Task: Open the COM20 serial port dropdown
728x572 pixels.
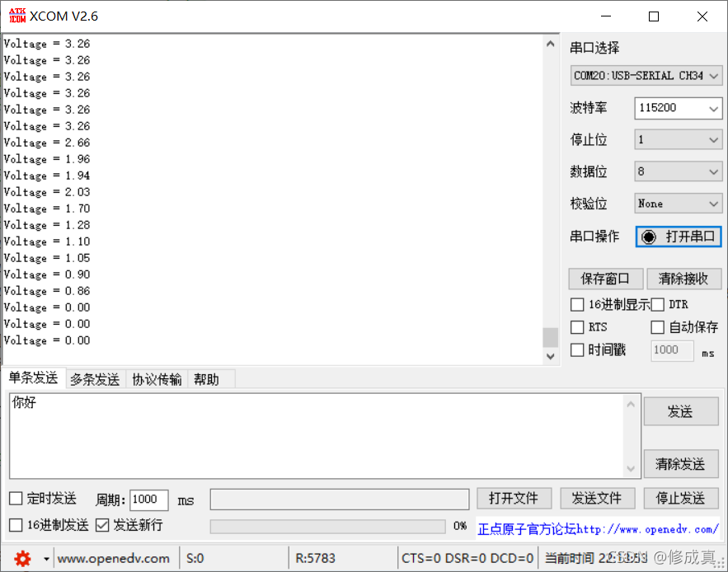Action: pos(646,76)
